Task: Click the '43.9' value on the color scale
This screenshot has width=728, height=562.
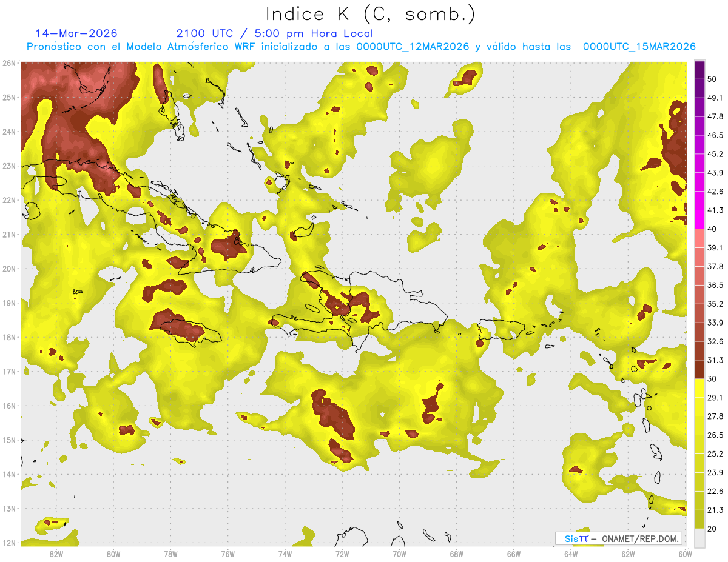Action: [715, 173]
